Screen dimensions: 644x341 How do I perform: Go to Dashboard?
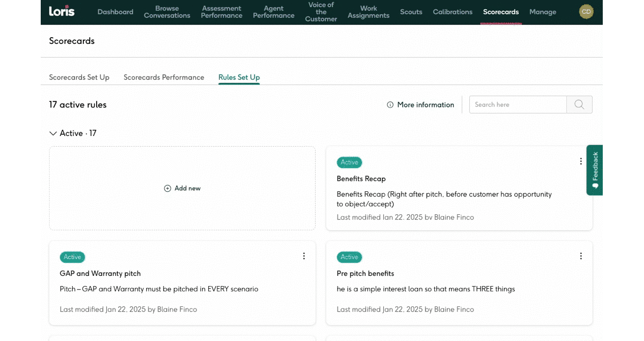coord(116,12)
